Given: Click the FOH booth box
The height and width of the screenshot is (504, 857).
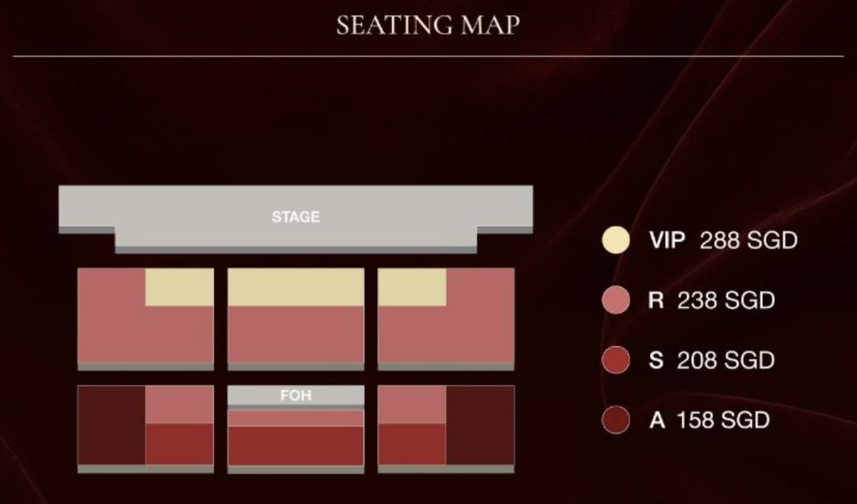Looking at the screenshot, I should 296,395.
